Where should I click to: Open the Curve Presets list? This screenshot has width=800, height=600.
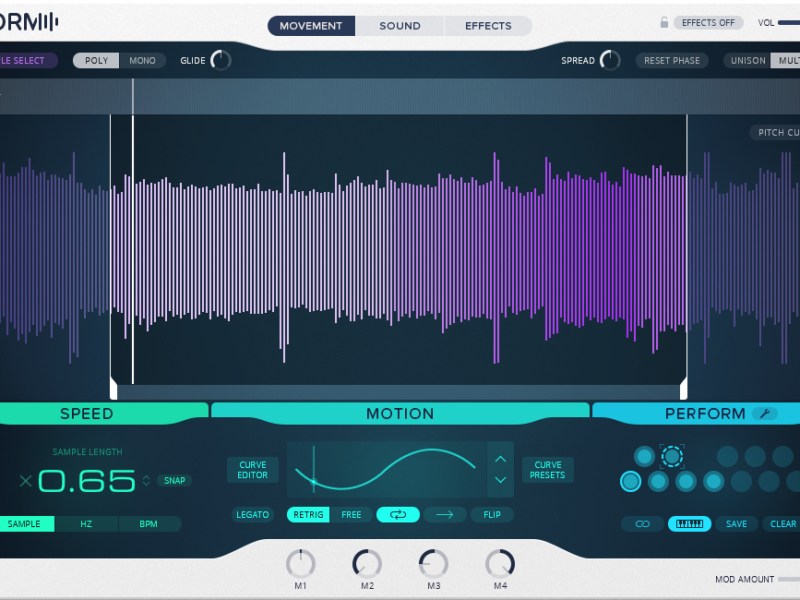(x=548, y=470)
